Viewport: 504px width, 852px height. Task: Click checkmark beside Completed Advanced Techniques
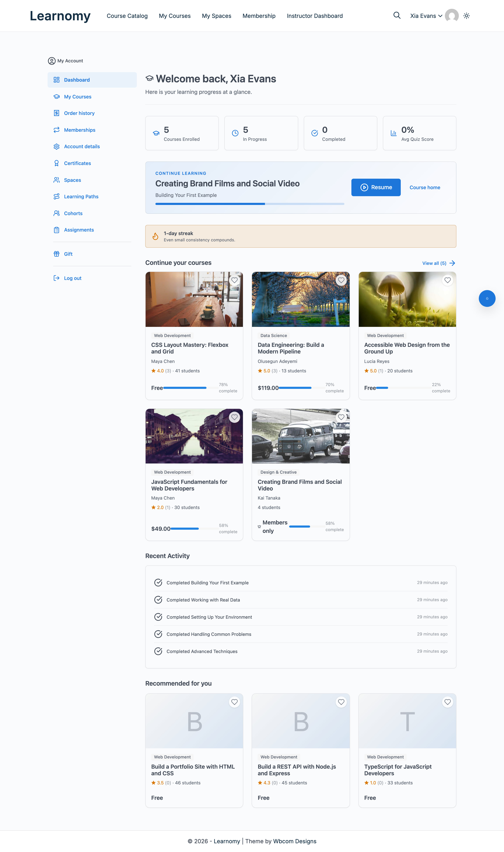tap(158, 651)
